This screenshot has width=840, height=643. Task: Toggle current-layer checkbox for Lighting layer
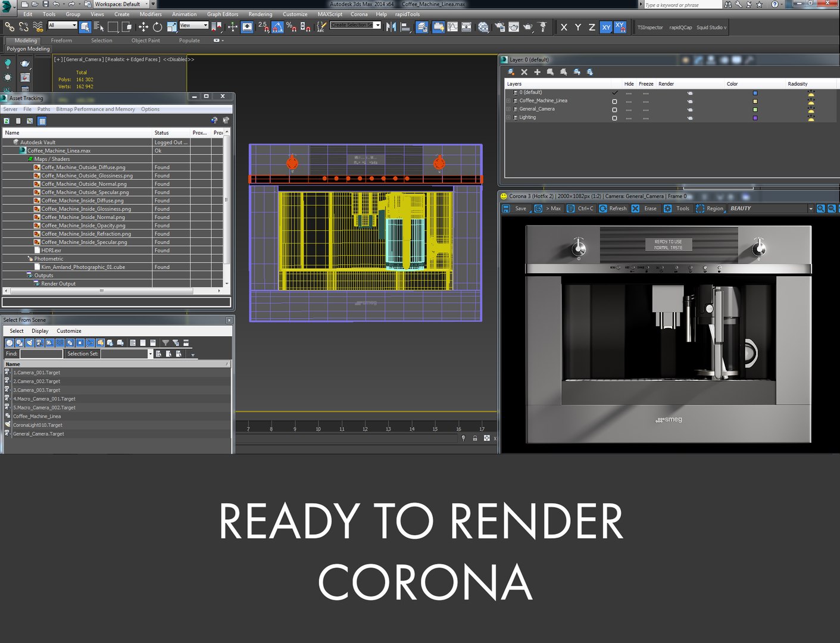pyautogui.click(x=614, y=118)
